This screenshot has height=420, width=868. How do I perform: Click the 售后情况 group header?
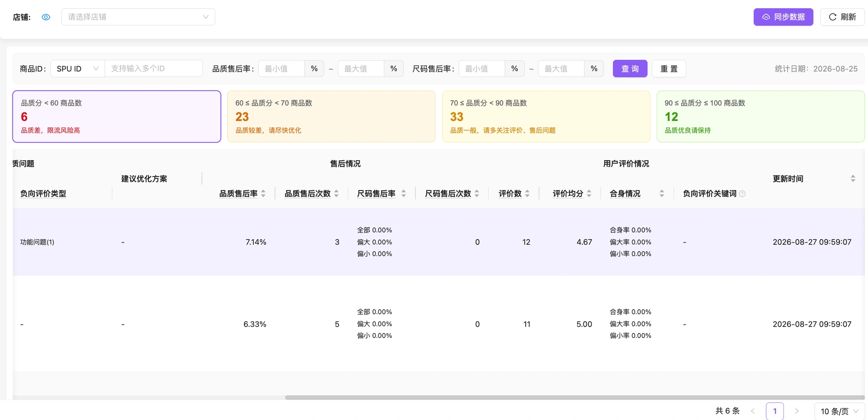point(345,164)
